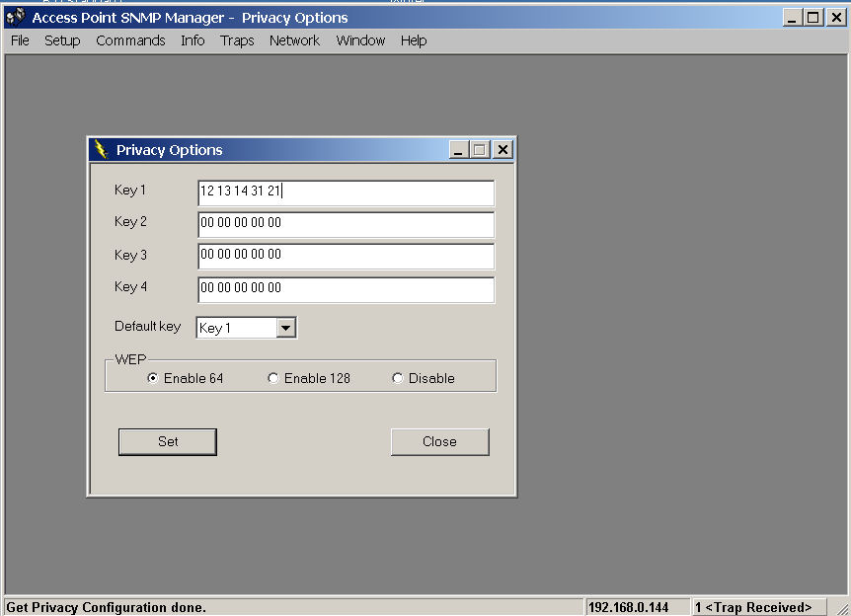Image resolution: width=851 pixels, height=616 pixels.
Task: Focus the Key 1 input field
Action: click(347, 193)
